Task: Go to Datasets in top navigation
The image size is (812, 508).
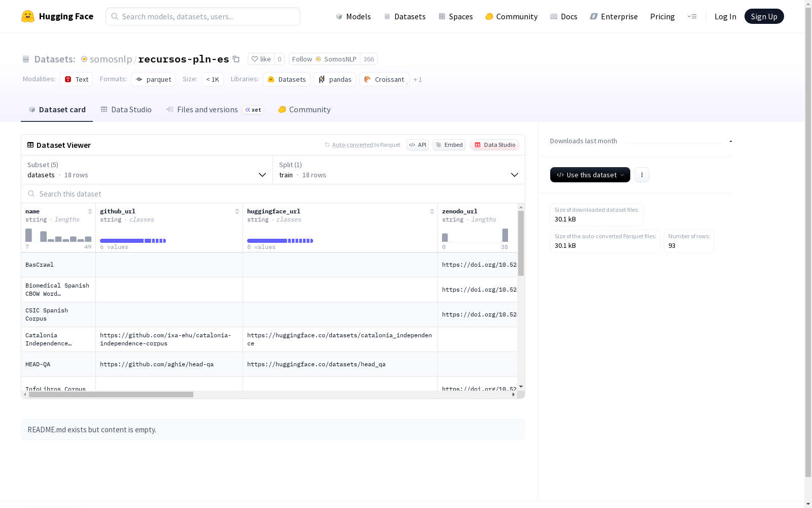Action: (404, 16)
